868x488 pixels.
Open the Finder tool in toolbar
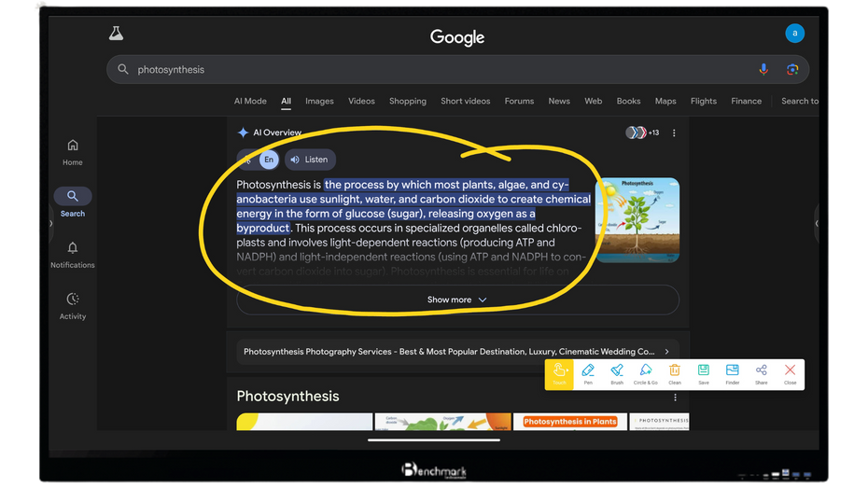pos(732,374)
